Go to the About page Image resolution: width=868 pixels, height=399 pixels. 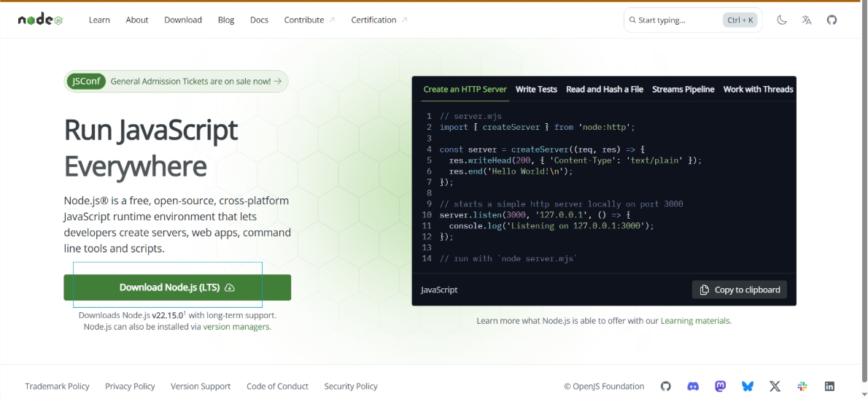coord(136,20)
